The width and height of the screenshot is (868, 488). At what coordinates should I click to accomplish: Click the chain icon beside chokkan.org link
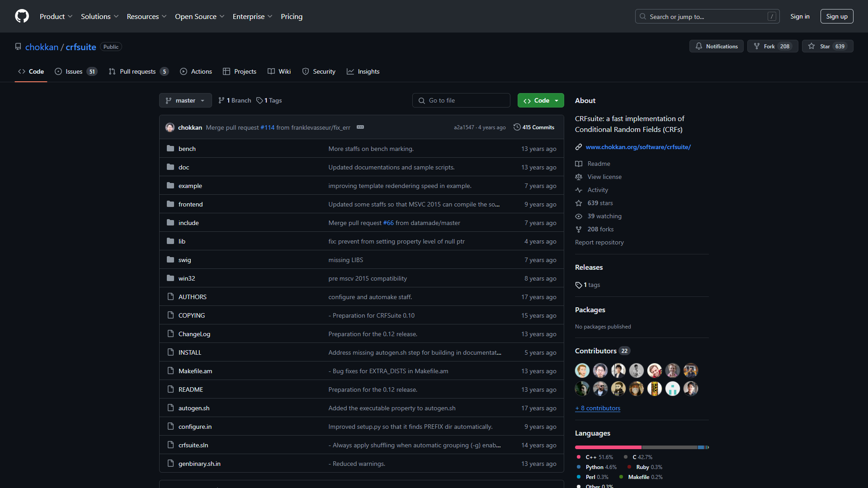578,147
